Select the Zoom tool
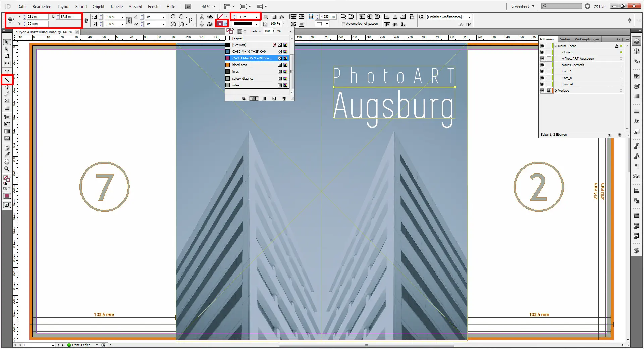 [6, 169]
